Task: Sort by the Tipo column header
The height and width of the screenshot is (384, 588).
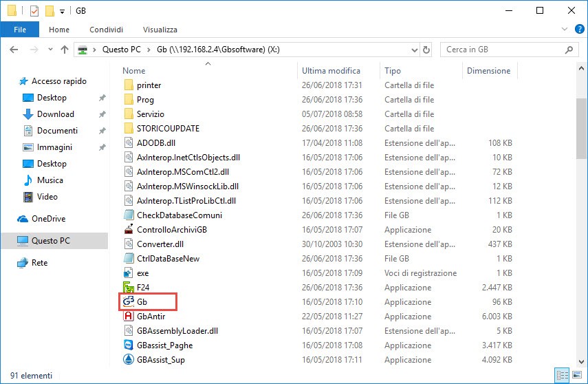Action: (393, 71)
